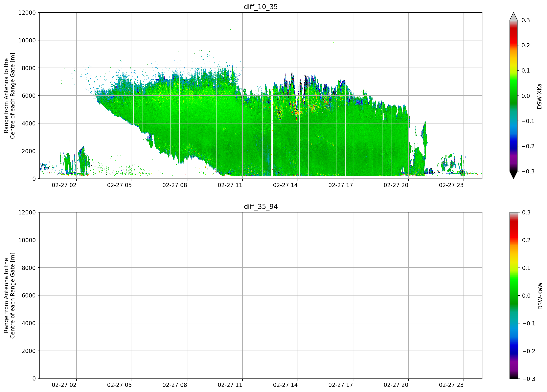Viewport: 547px width, 392px height.
Task: Select the DSW-KaW colorbar label
Action: pyautogui.click(x=540, y=296)
